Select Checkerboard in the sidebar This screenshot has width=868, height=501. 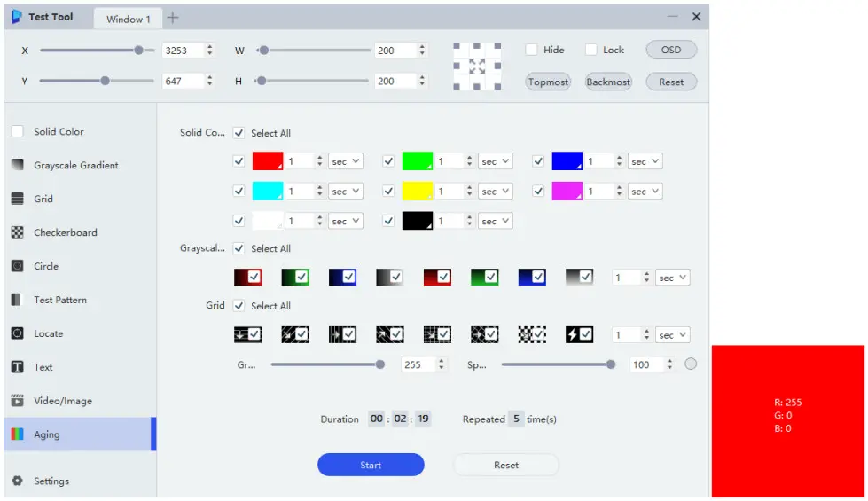pyautogui.click(x=81, y=232)
